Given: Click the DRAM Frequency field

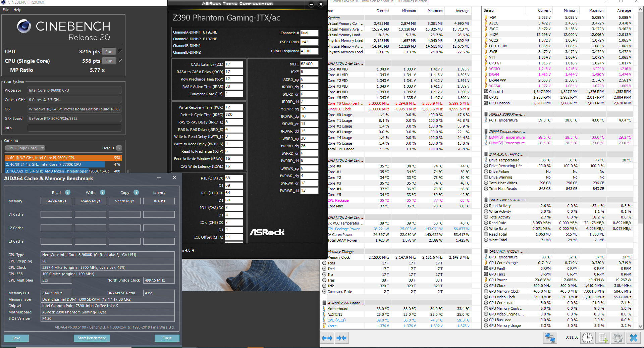Looking at the screenshot, I should (309, 51).
